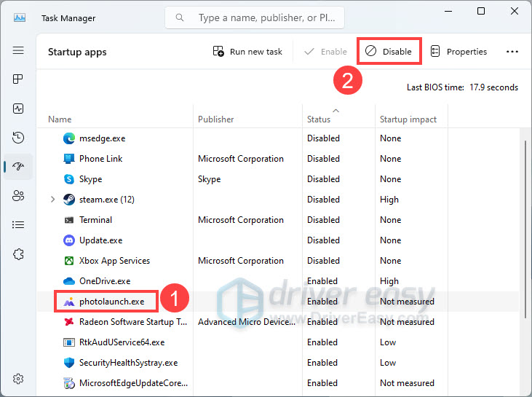Open the Details page icon
The width and height of the screenshot is (532, 397).
pos(18,225)
